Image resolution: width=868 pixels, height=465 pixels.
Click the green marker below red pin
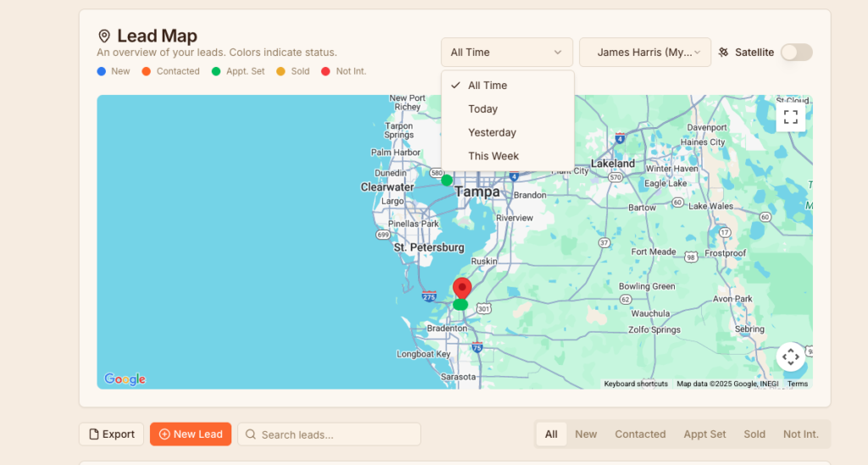pyautogui.click(x=460, y=305)
